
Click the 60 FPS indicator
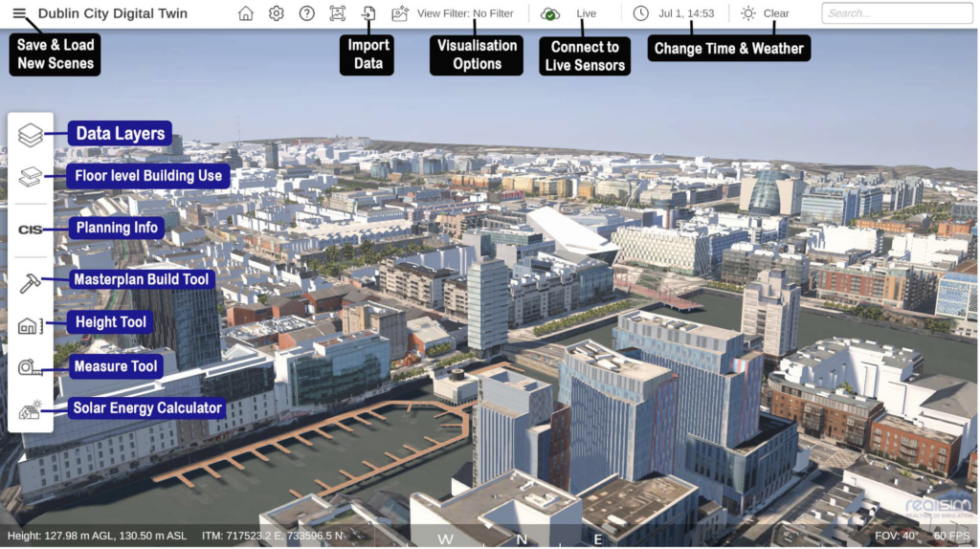coord(952,536)
